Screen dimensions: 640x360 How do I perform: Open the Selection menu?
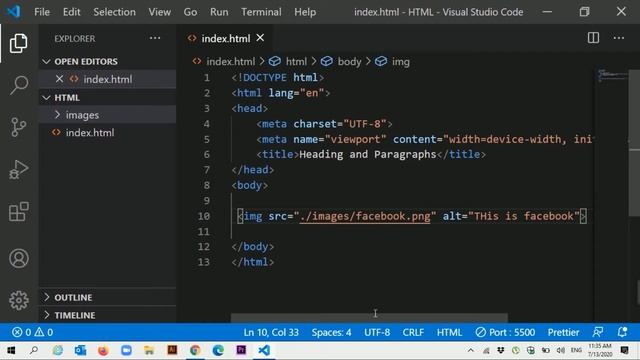[114, 12]
